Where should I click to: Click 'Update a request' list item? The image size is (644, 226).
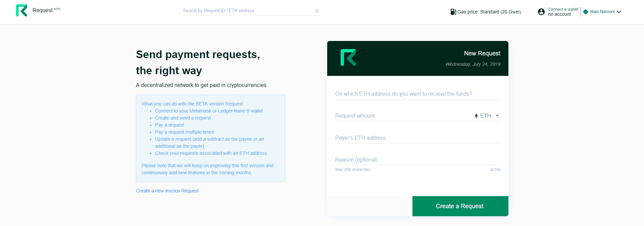209,142
